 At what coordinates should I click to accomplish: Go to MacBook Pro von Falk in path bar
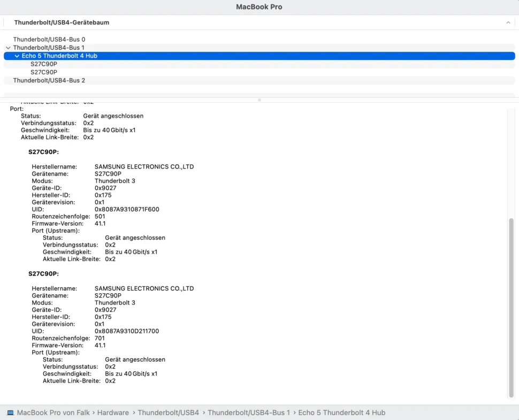pyautogui.click(x=54, y=413)
